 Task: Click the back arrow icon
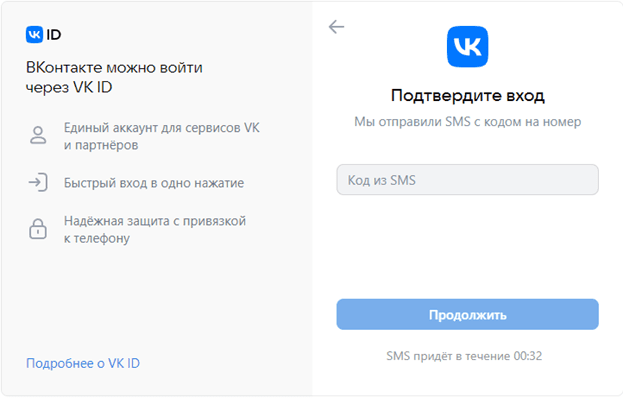click(x=336, y=27)
